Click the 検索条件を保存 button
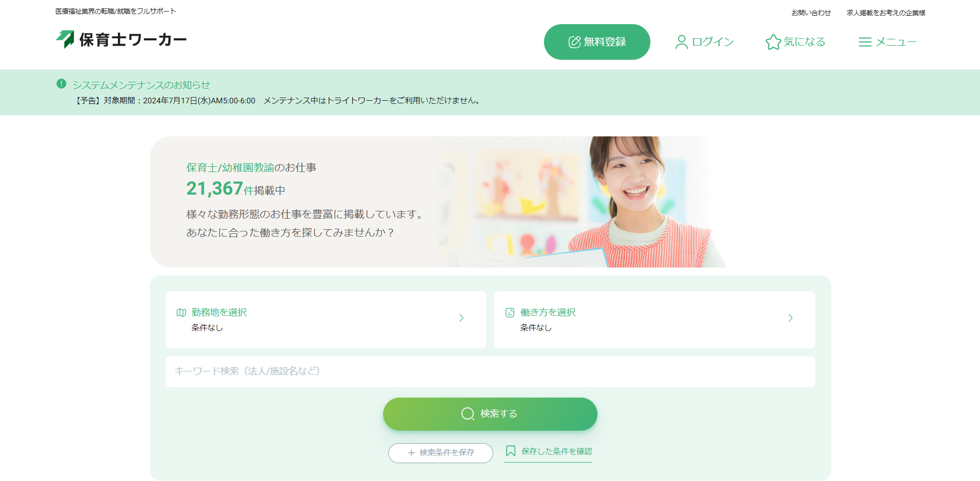 [x=441, y=453]
